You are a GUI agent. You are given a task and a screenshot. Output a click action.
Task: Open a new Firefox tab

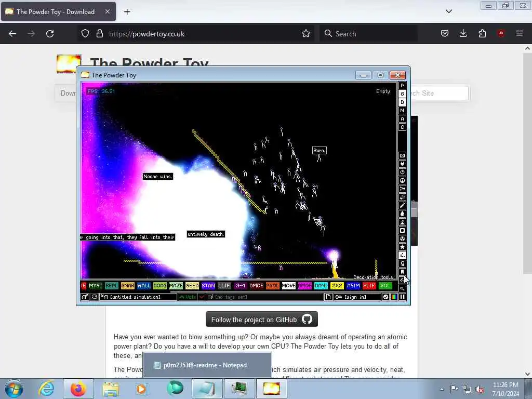(127, 11)
